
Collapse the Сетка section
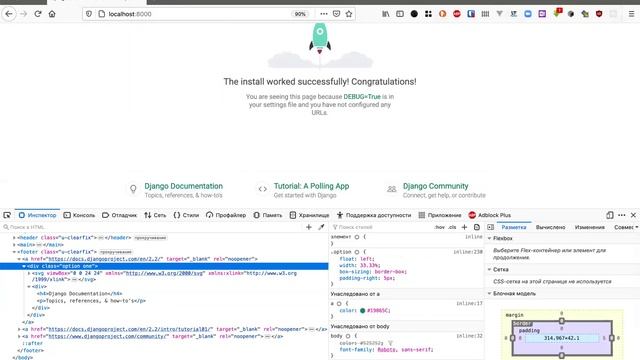[x=489, y=270]
